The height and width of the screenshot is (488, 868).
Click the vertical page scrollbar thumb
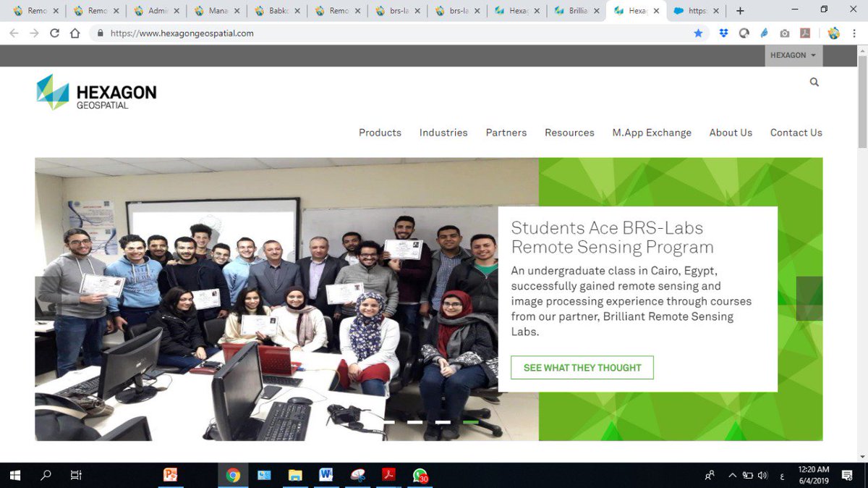coord(861,101)
